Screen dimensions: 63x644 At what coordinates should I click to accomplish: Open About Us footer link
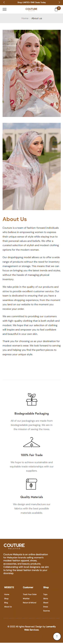(8, 607)
